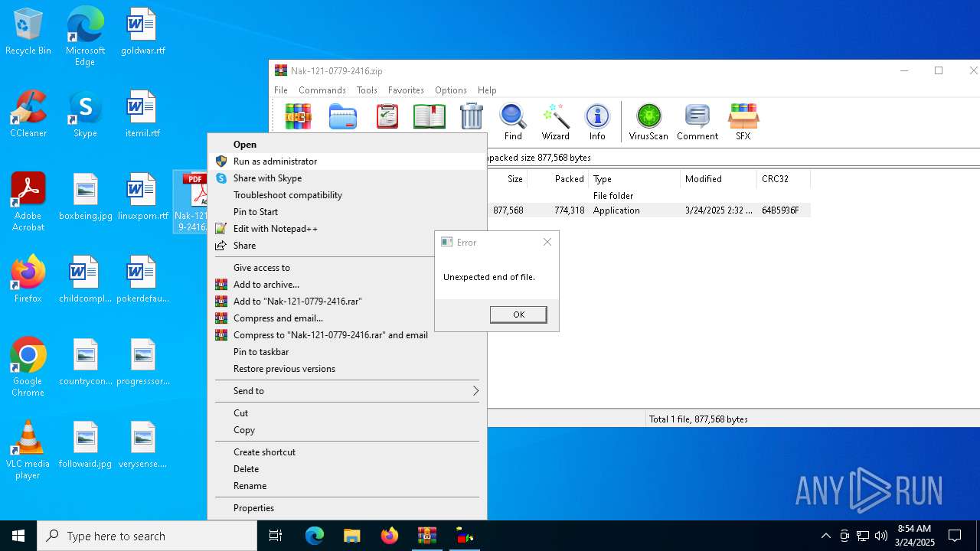Select the linuxporn.rtf desktop file

pyautogui.click(x=142, y=197)
